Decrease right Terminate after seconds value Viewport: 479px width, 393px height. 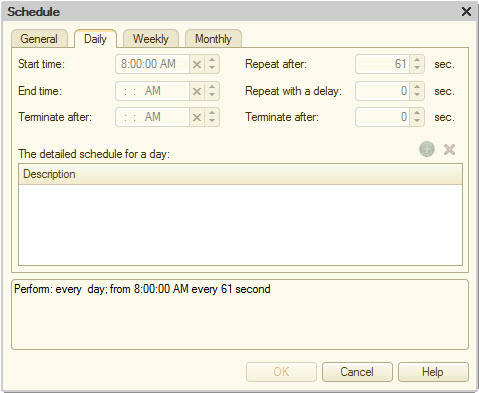tap(417, 121)
